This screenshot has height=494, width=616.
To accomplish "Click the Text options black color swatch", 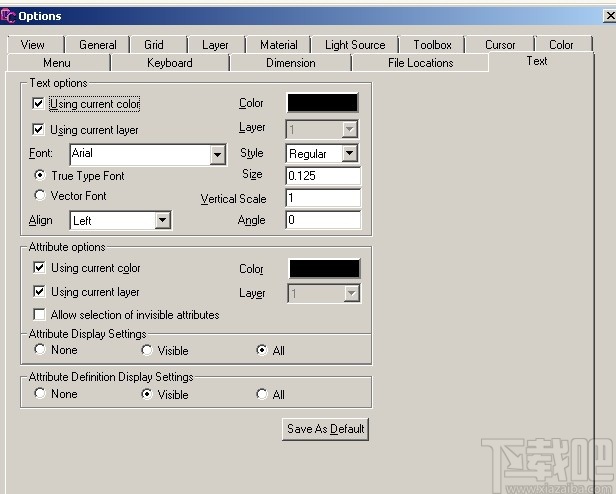I will (323, 103).
